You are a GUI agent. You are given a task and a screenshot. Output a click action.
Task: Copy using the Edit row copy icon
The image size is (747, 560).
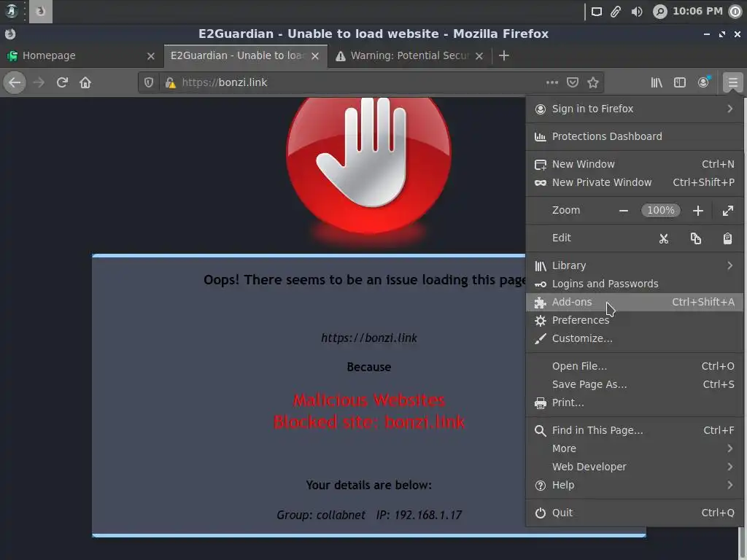pos(695,238)
